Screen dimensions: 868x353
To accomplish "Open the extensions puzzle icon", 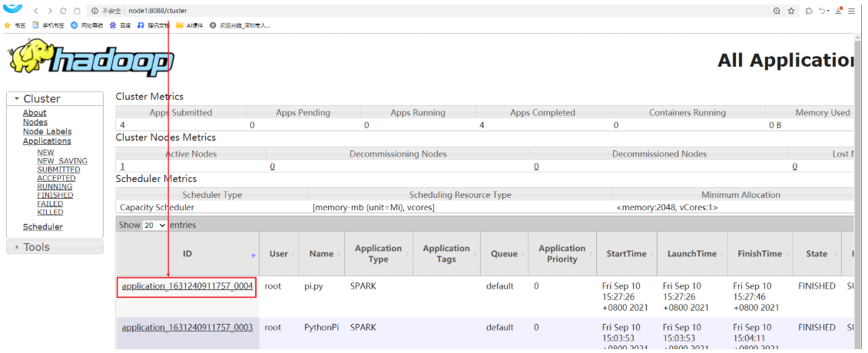I will click(810, 11).
